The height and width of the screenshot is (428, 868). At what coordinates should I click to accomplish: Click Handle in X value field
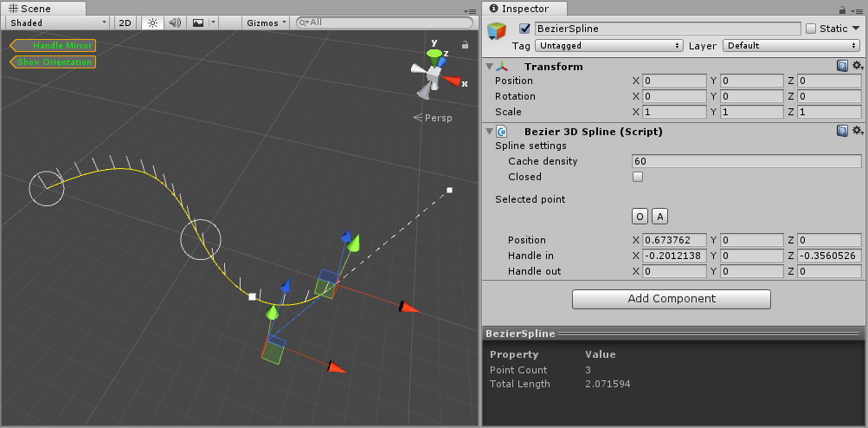click(673, 256)
